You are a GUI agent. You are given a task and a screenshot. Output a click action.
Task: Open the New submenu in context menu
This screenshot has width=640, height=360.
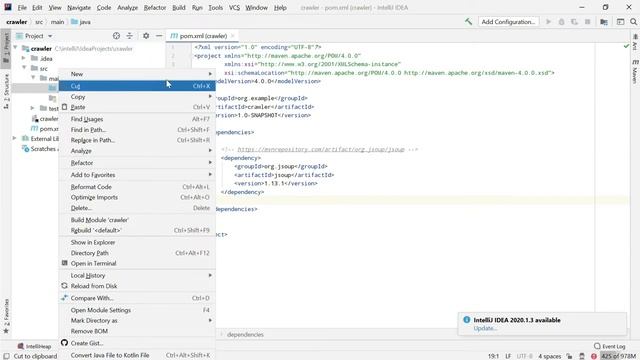click(137, 74)
